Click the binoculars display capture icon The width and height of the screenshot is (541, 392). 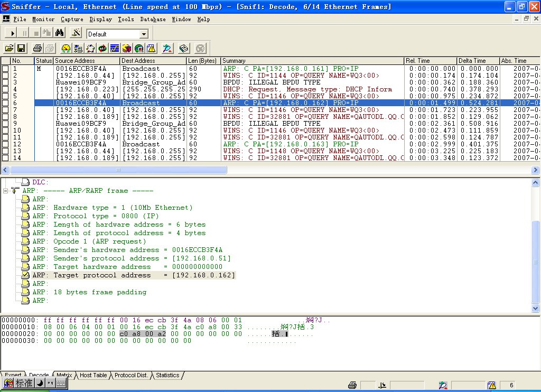pyautogui.click(x=60, y=33)
